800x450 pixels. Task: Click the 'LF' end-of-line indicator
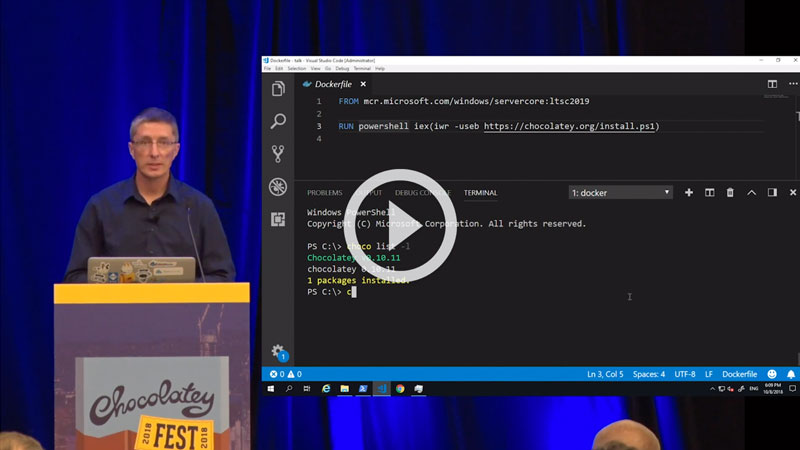709,374
